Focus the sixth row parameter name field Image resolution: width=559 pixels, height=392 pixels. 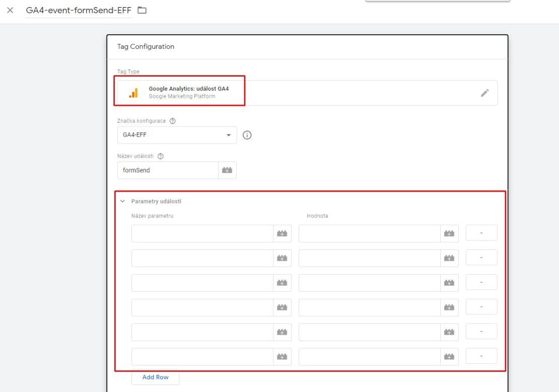pyautogui.click(x=202, y=356)
